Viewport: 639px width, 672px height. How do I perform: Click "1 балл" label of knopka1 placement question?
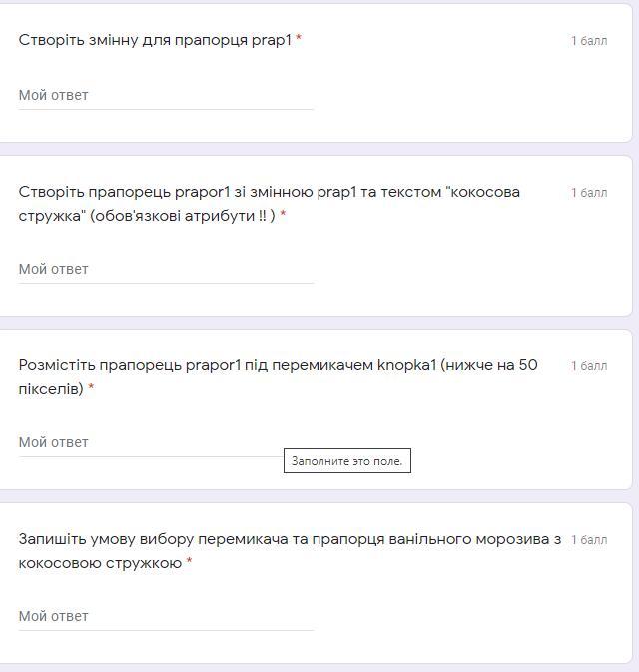click(x=589, y=366)
